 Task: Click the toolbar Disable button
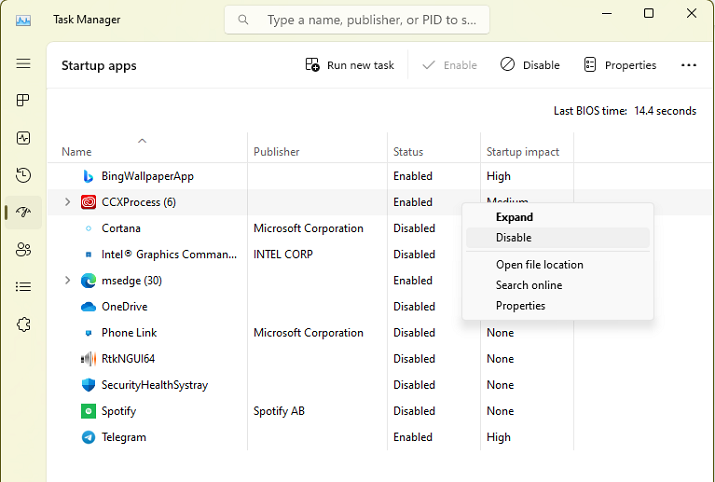(x=530, y=65)
